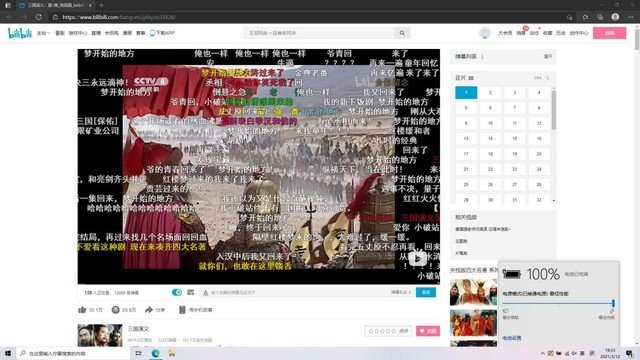Screen dimensions: 640x360
Task: Expand the danmaku list panel
Action: tap(548, 56)
